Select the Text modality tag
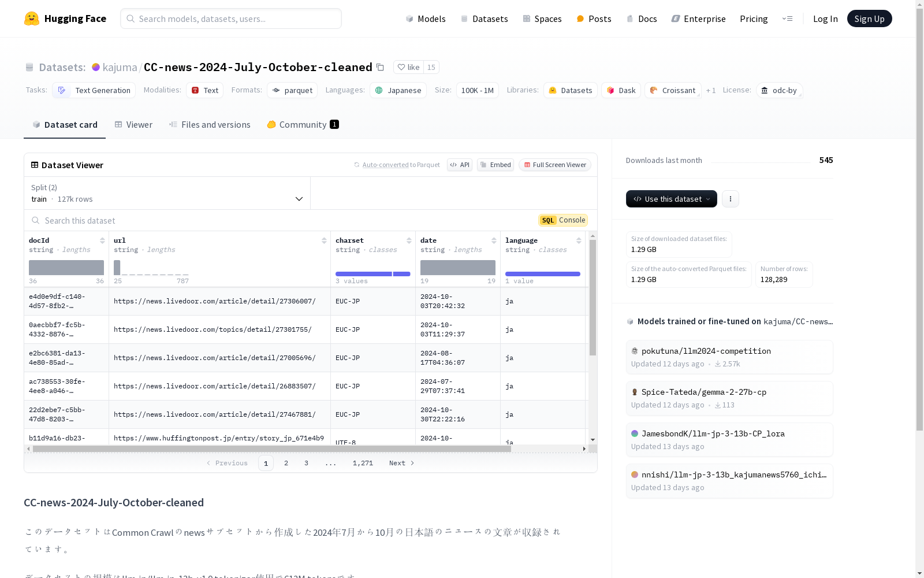Screen dimensions: 924x578 pos(204,90)
